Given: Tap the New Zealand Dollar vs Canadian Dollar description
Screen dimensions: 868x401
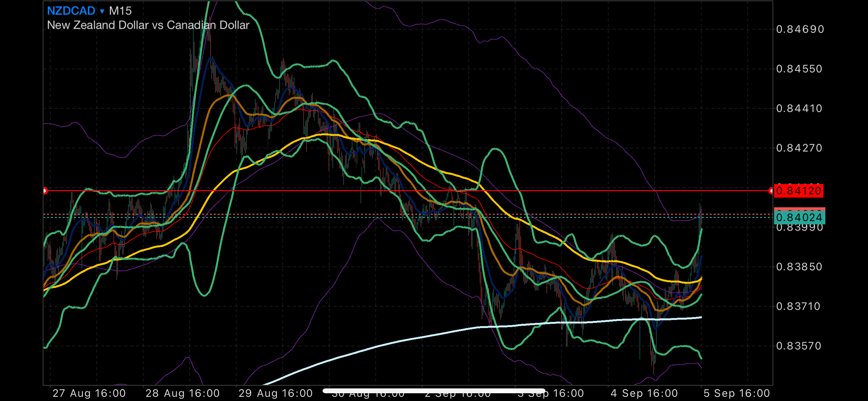Looking at the screenshot, I should 148,25.
